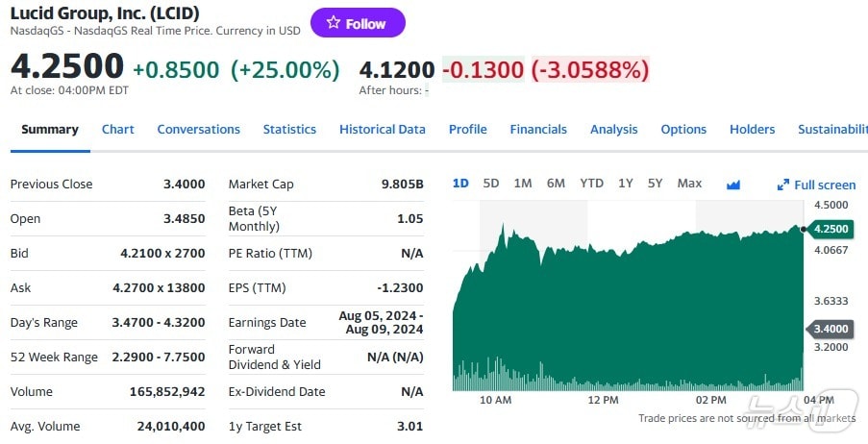Choose the YTD chart range

[x=591, y=184]
